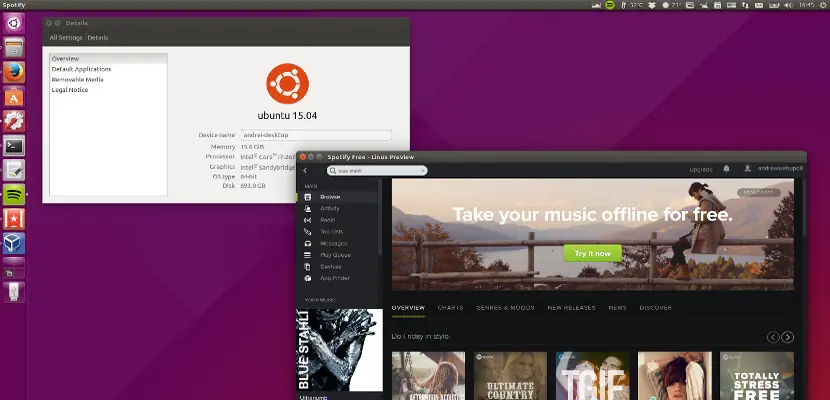Click the mail envelope indicator

759,5
